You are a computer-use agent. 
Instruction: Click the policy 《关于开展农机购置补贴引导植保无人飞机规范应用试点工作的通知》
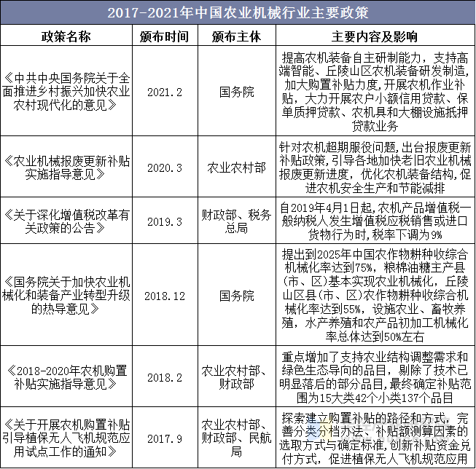tap(66, 438)
